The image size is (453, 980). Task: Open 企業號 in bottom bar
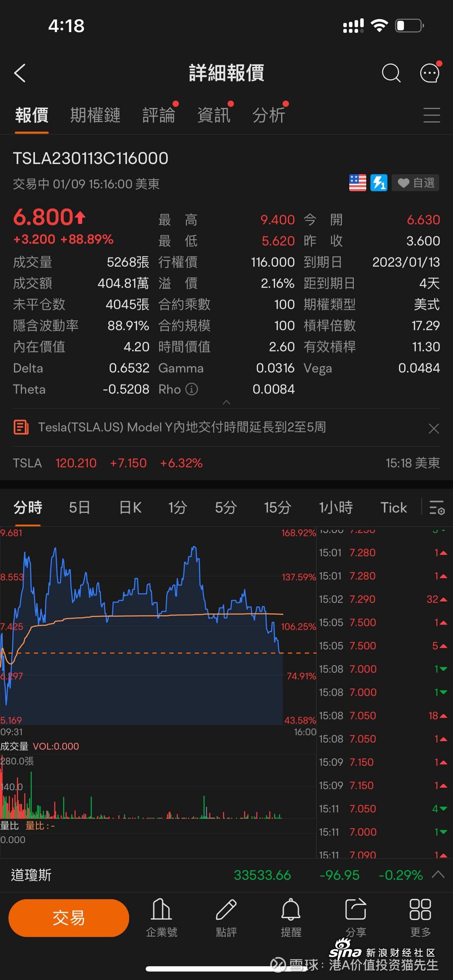click(x=162, y=918)
